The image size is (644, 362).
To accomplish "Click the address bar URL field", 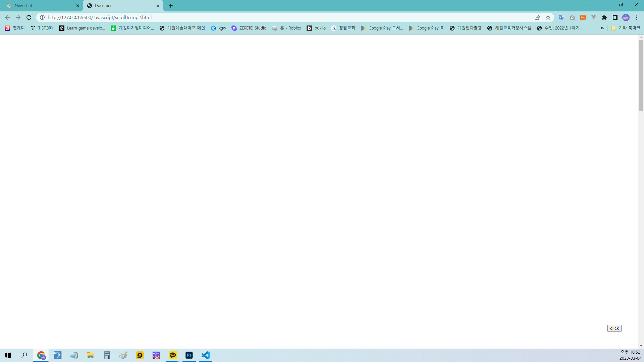I will 268,17.
